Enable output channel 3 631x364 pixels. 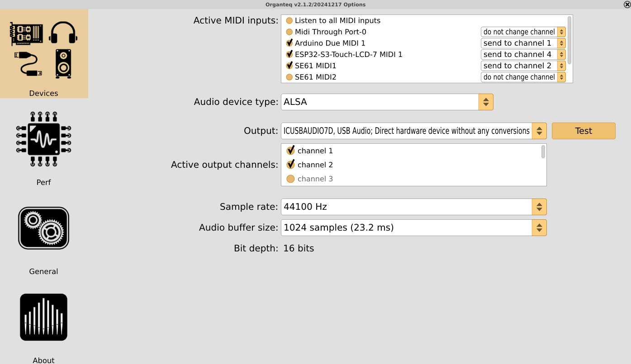290,179
